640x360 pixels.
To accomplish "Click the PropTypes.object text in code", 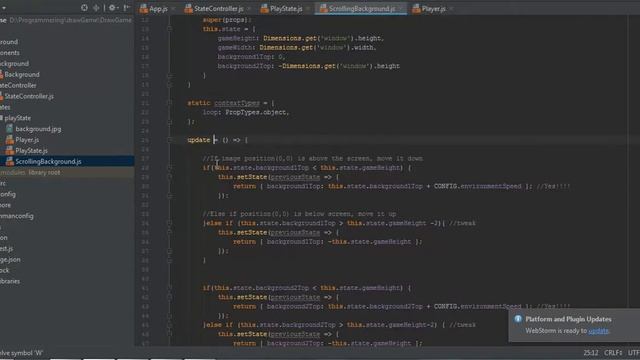I will [x=256, y=112].
